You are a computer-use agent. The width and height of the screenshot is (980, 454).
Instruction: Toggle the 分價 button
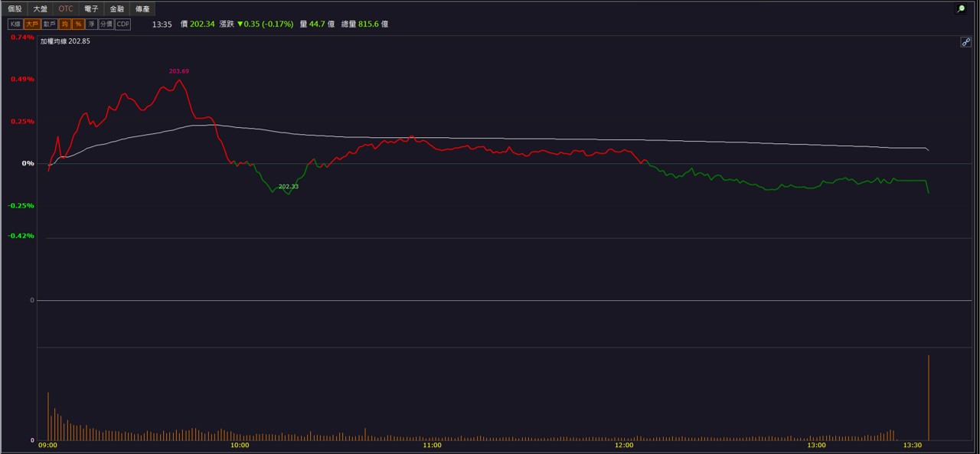click(x=106, y=24)
